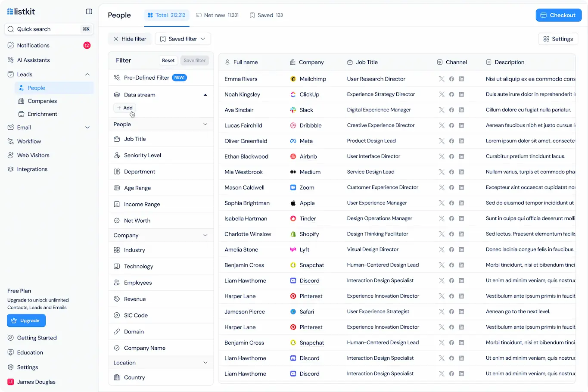Click the filter Reset button
Image resolution: width=588 pixels, height=392 pixels.
(168, 61)
